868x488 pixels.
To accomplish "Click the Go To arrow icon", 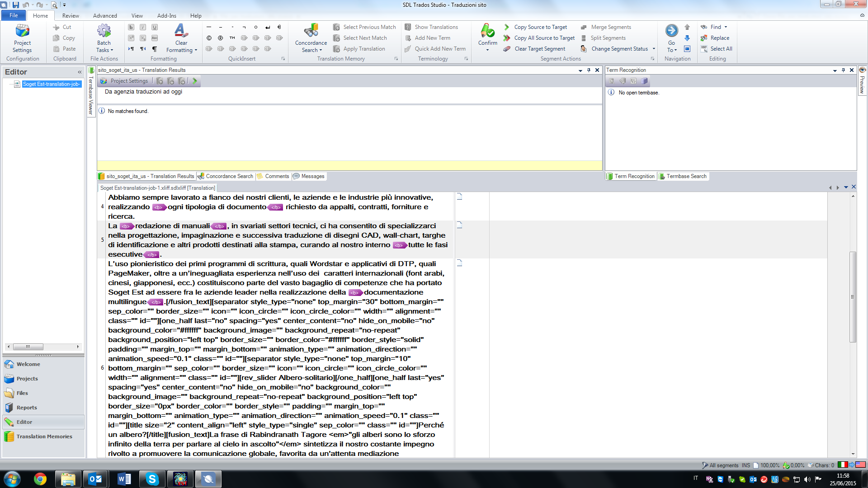I will [x=672, y=31].
